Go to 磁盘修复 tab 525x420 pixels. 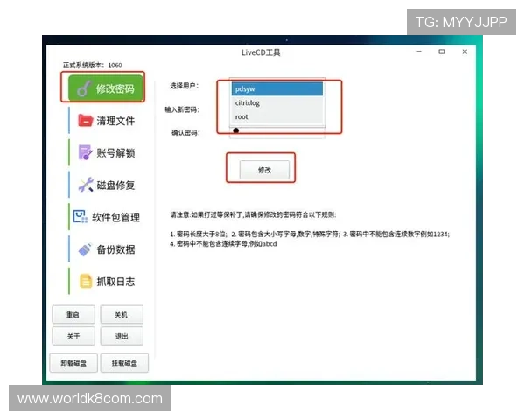point(107,185)
